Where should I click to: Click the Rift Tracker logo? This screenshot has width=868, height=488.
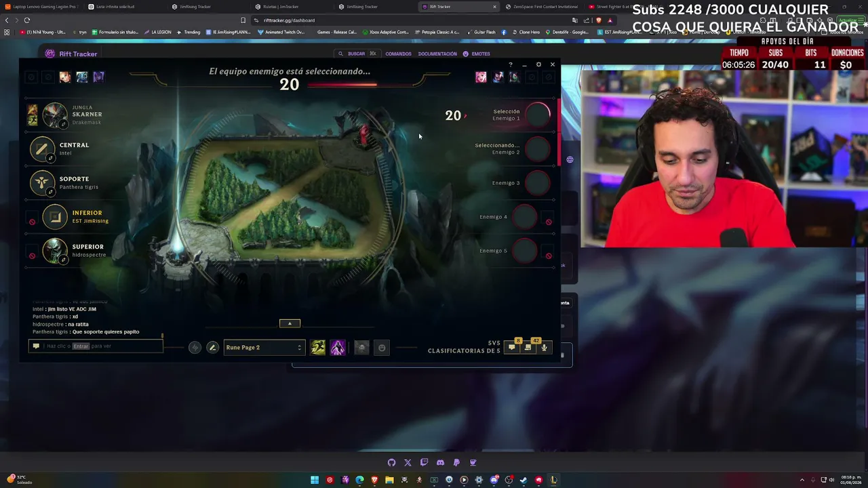point(71,54)
